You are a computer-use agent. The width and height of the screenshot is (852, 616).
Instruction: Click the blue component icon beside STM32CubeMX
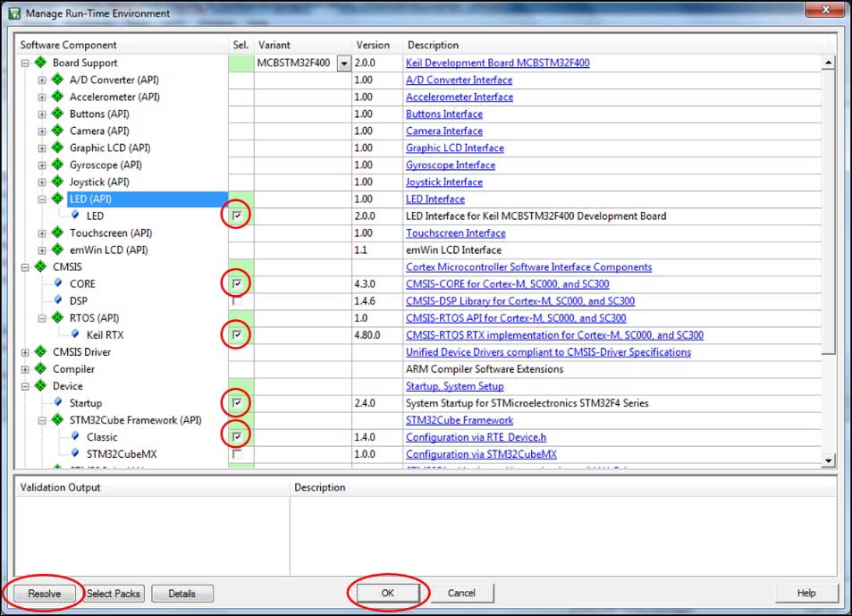tap(75, 453)
